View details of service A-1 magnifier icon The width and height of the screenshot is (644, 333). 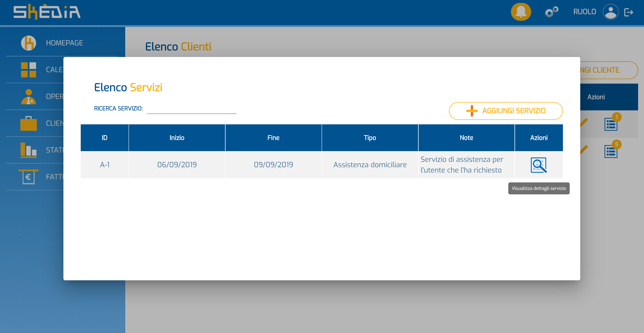pos(539,165)
